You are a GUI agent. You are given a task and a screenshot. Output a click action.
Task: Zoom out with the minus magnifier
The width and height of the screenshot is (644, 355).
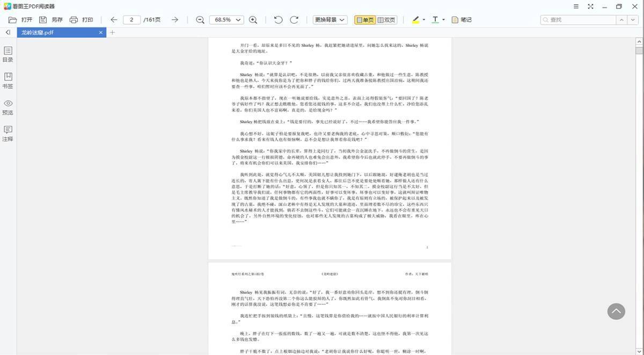pyautogui.click(x=200, y=20)
